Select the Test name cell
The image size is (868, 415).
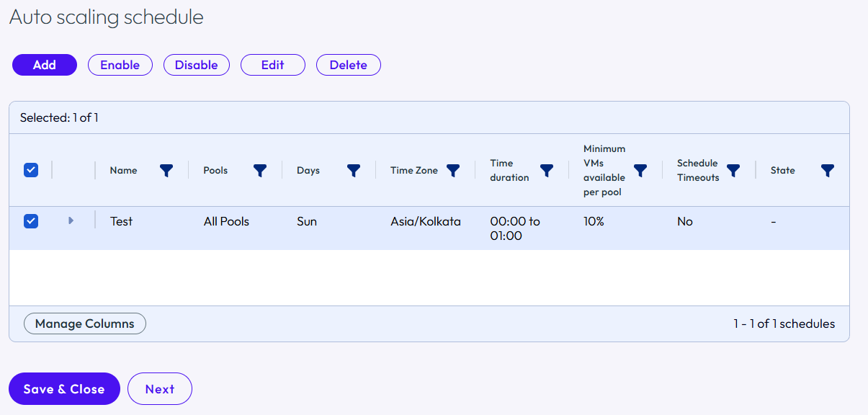[x=121, y=221]
